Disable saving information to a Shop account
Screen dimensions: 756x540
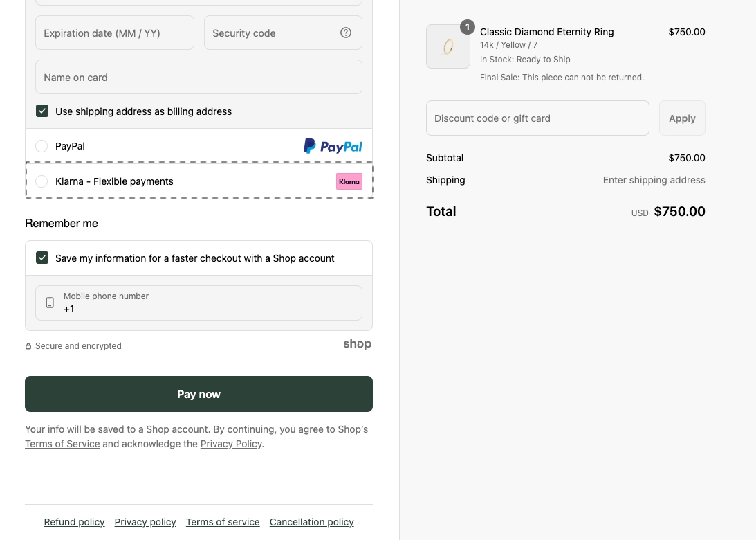click(x=42, y=258)
